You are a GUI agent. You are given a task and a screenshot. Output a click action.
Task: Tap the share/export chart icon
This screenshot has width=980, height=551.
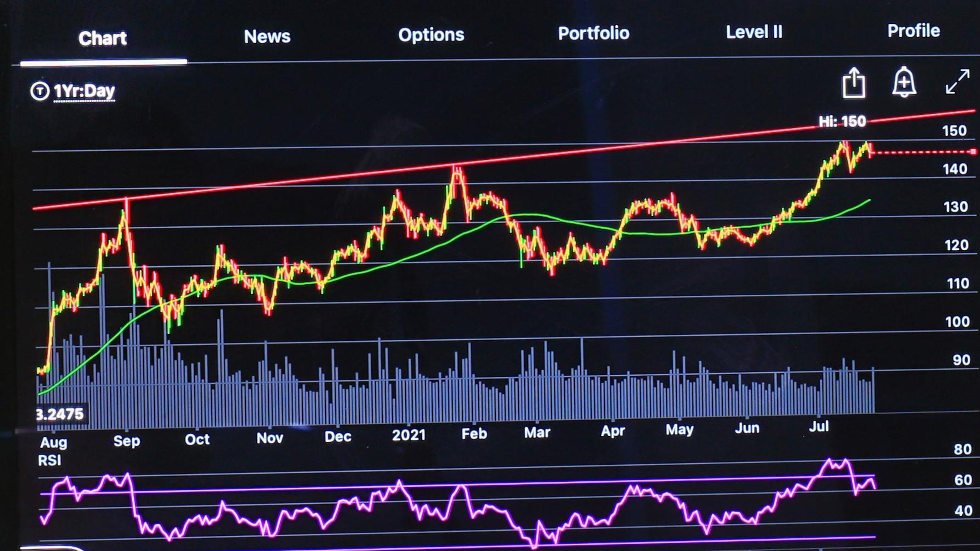[x=853, y=84]
